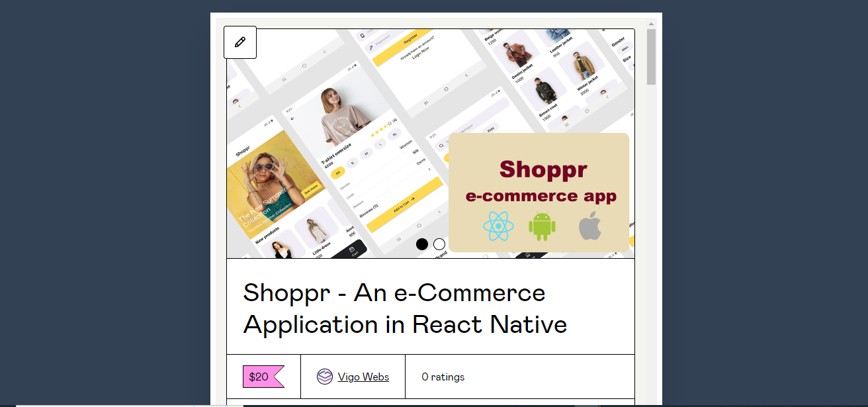Select the second empty carousel dot

click(439, 244)
